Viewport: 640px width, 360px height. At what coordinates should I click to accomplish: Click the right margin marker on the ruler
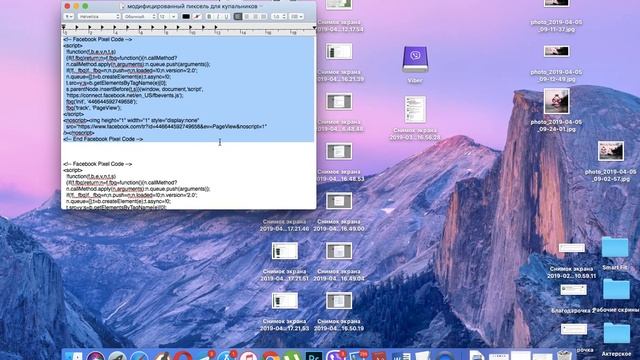click(x=314, y=28)
